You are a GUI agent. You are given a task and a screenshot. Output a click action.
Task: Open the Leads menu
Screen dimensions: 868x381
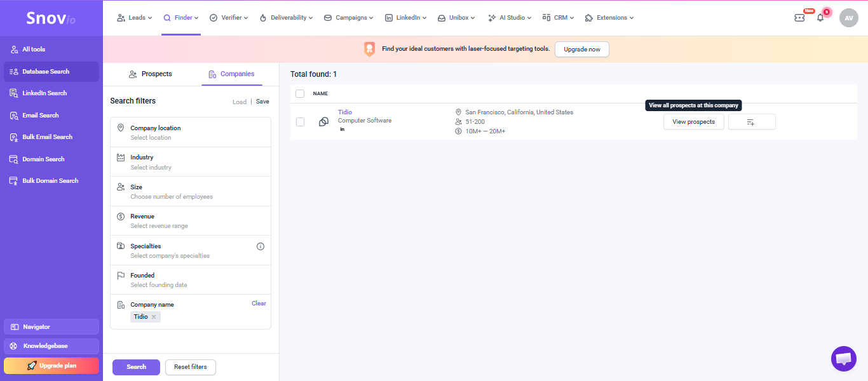pos(134,18)
